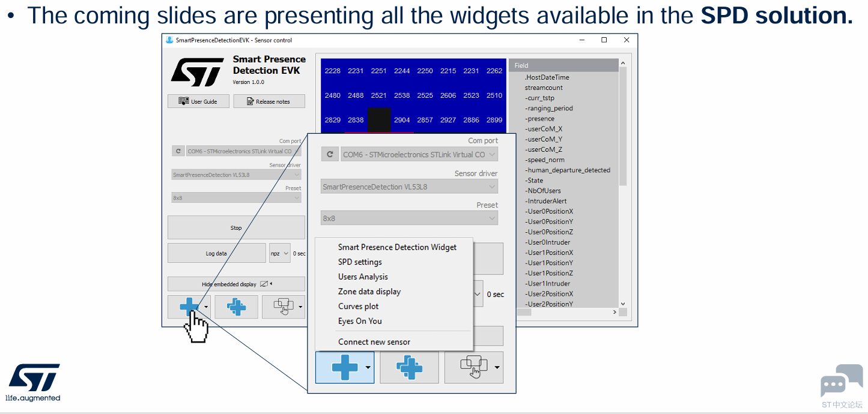Click the large blue plus button in the enlarged inset
868x414 pixels.
point(345,367)
